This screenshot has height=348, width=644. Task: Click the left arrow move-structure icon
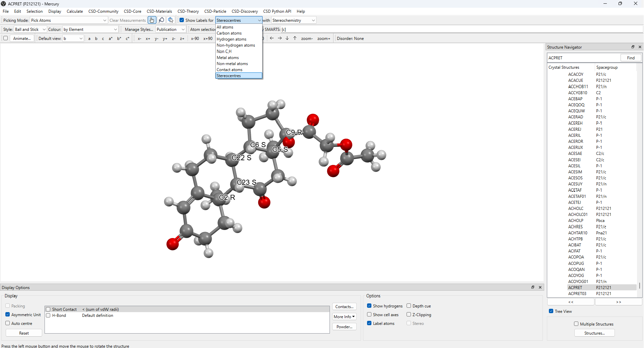(272, 39)
